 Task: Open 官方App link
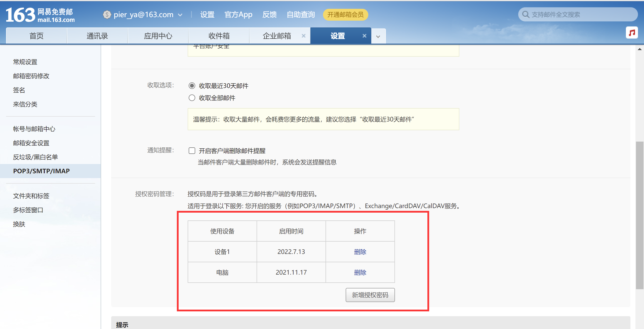click(x=238, y=15)
